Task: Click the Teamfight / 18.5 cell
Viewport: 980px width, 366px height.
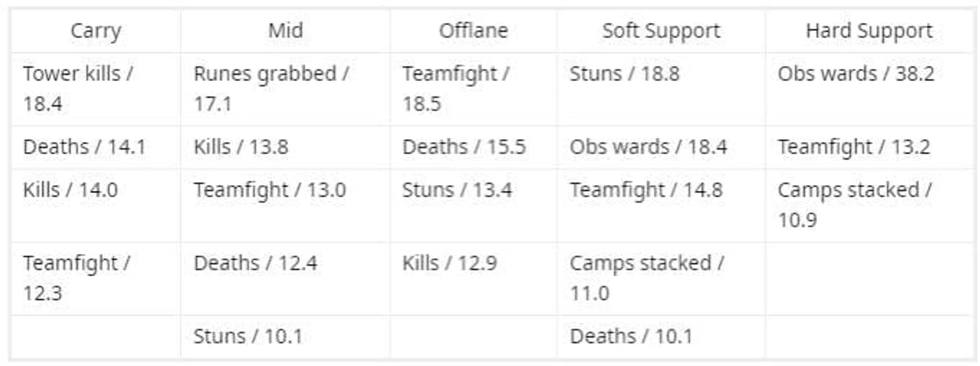Action: pos(456,88)
